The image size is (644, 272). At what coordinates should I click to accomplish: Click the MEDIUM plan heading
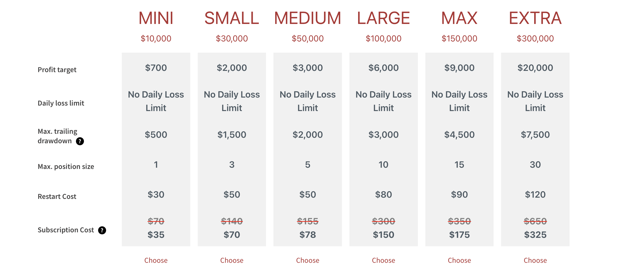308,18
